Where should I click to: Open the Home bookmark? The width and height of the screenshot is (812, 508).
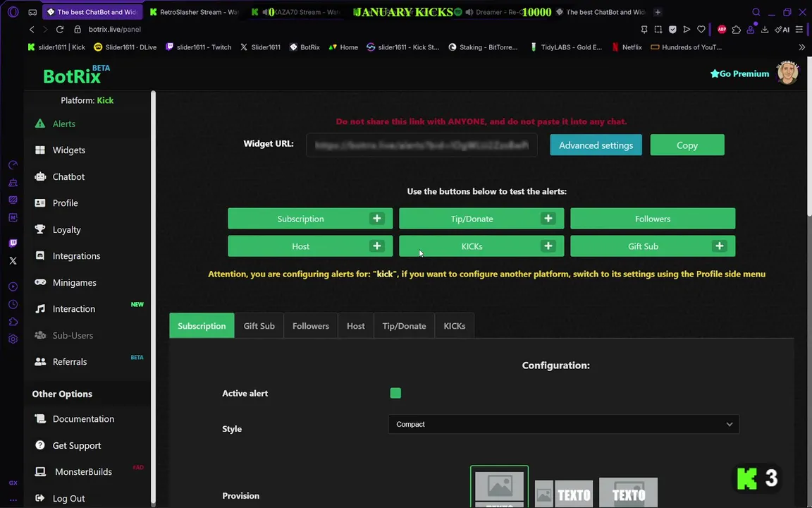[343, 47]
